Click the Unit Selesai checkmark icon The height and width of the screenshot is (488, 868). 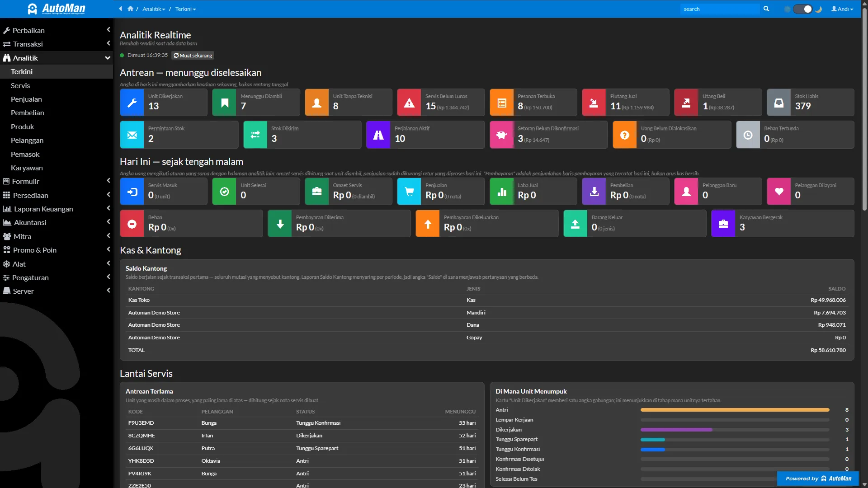(224, 192)
